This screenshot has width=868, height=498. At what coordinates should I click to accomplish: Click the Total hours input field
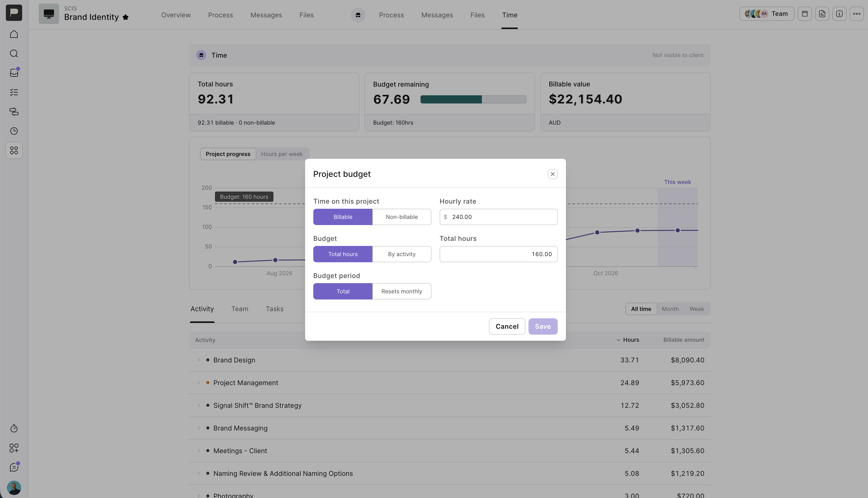[499, 254]
